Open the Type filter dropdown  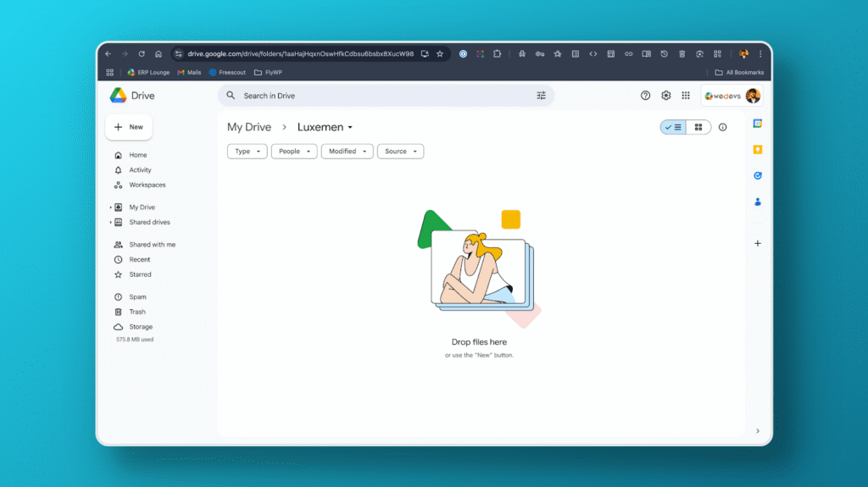click(248, 152)
